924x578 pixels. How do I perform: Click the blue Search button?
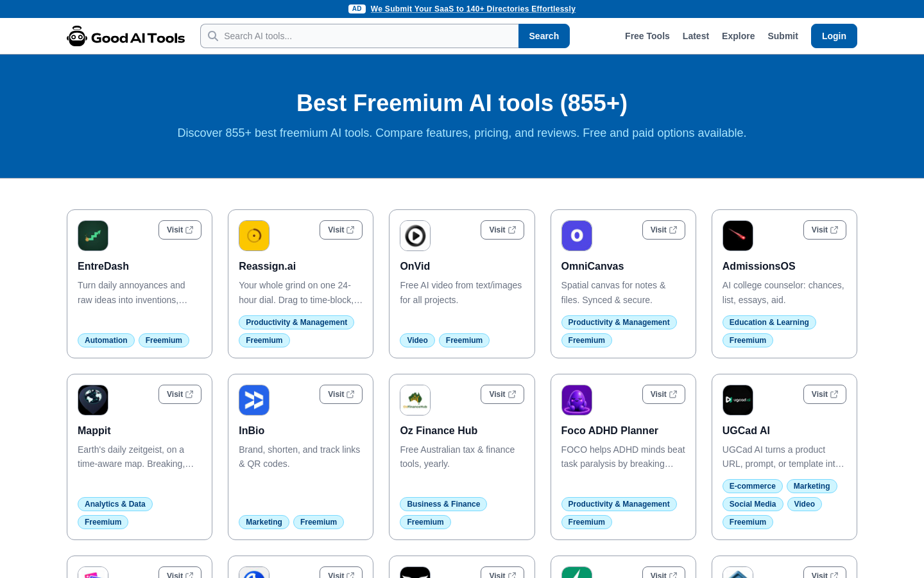click(544, 36)
